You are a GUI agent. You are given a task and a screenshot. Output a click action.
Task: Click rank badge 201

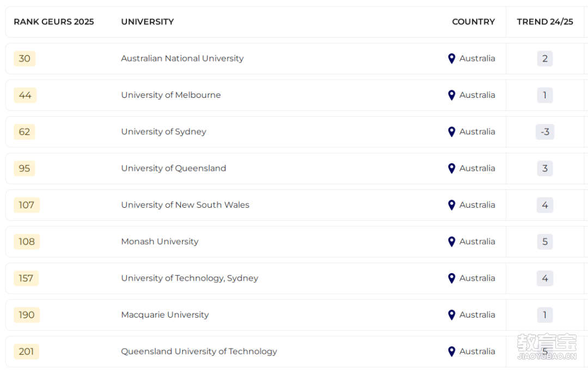pyautogui.click(x=26, y=351)
